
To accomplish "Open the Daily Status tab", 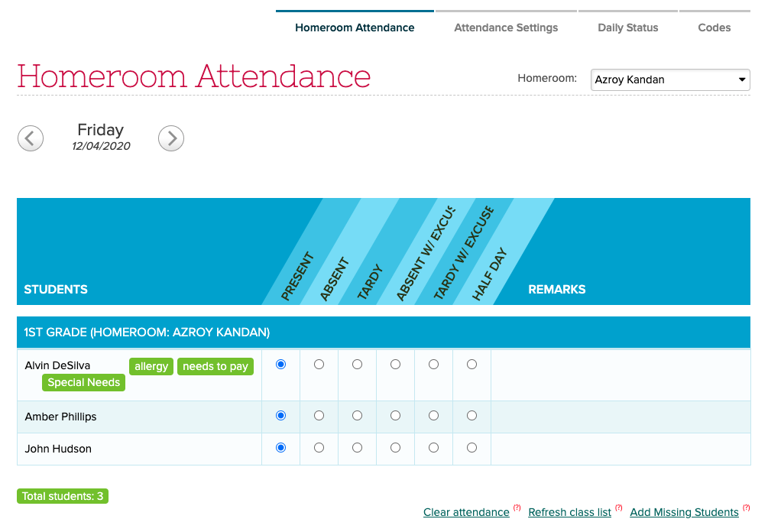I will pyautogui.click(x=628, y=28).
